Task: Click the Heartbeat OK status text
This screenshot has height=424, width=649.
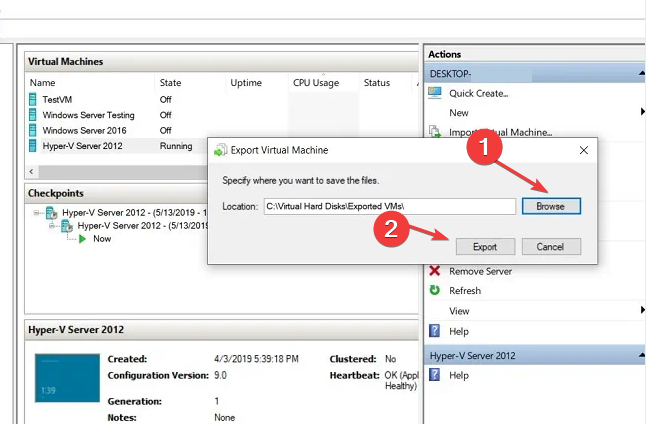Action: [401, 380]
